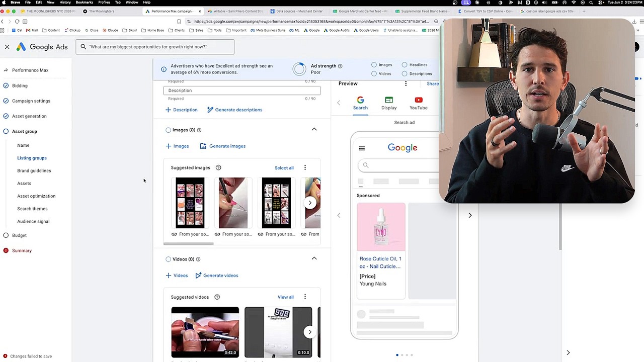
Task: Click the Bidding step checkmark circle
Action: [6, 85]
